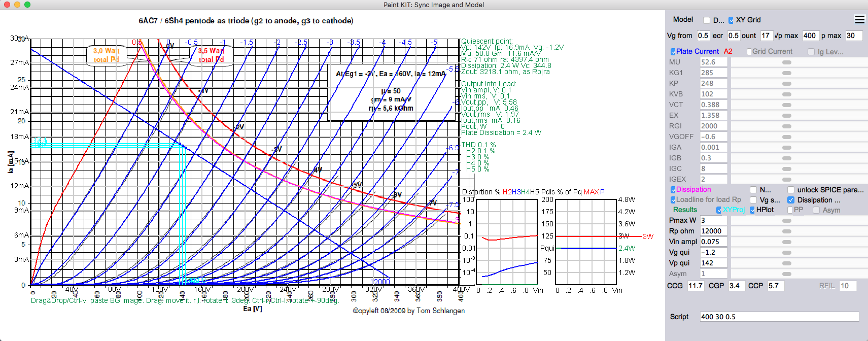Screen dimensions: 868x341
Task: Toggle the Loadline for load Rp checkbox
Action: (x=673, y=200)
